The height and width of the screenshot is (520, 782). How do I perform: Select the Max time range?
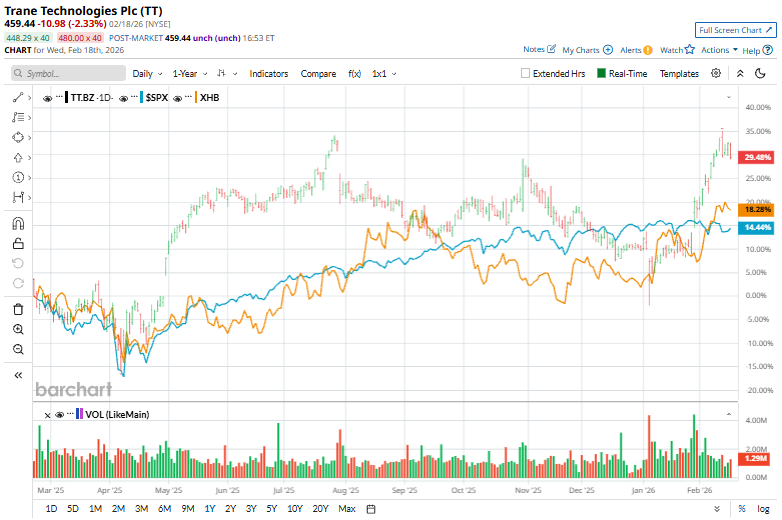click(347, 509)
